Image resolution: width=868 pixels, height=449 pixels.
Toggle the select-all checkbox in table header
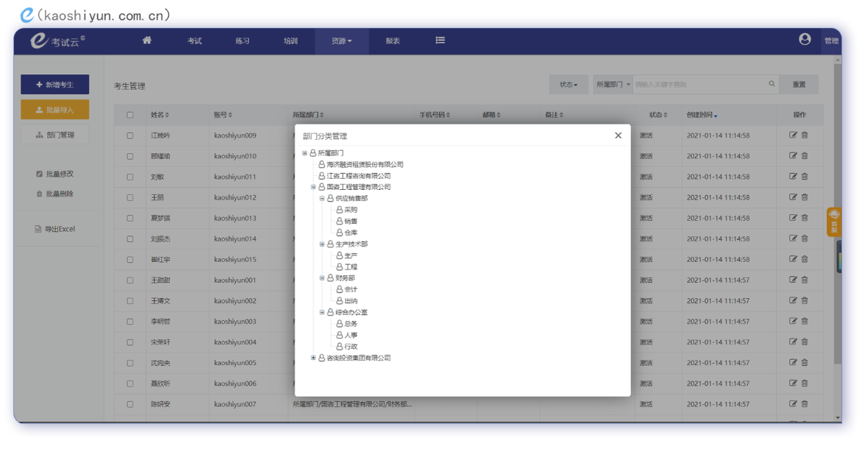pyautogui.click(x=130, y=115)
